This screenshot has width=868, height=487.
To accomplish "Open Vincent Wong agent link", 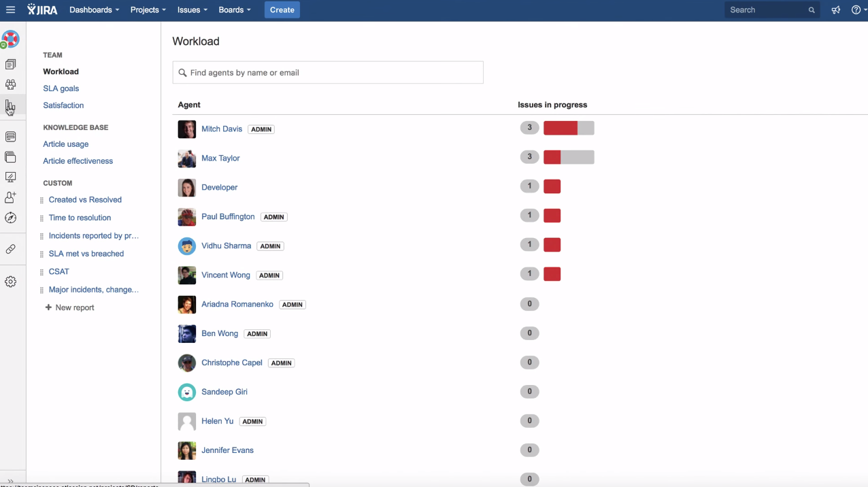I will point(226,275).
